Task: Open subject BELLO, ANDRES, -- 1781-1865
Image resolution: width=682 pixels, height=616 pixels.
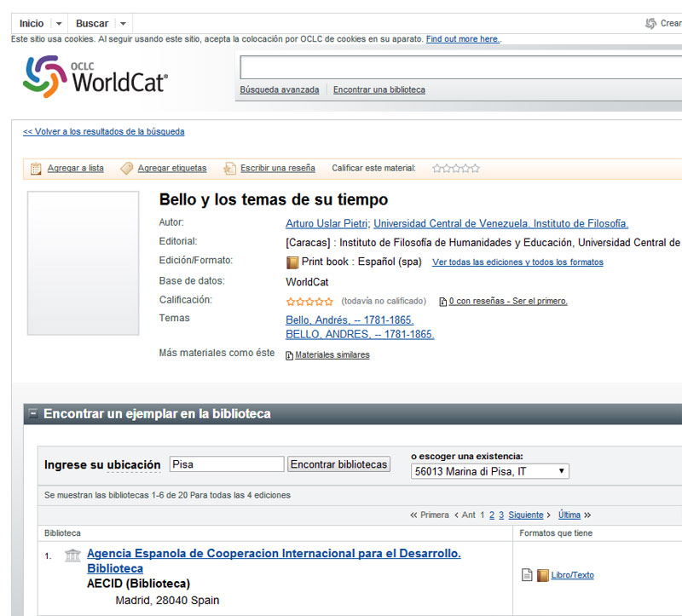Action: (360, 334)
